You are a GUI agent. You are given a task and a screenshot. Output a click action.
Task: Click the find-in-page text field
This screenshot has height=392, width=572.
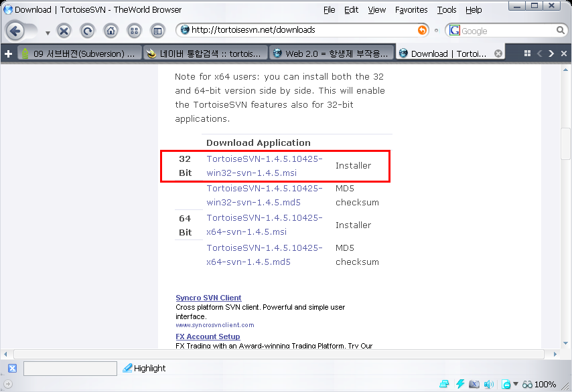pos(70,369)
